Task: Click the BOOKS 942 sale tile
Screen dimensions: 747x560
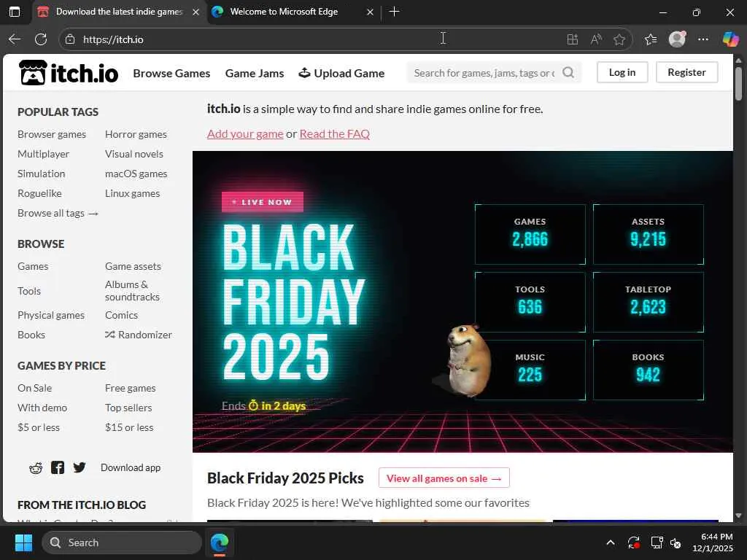Action: point(649,370)
